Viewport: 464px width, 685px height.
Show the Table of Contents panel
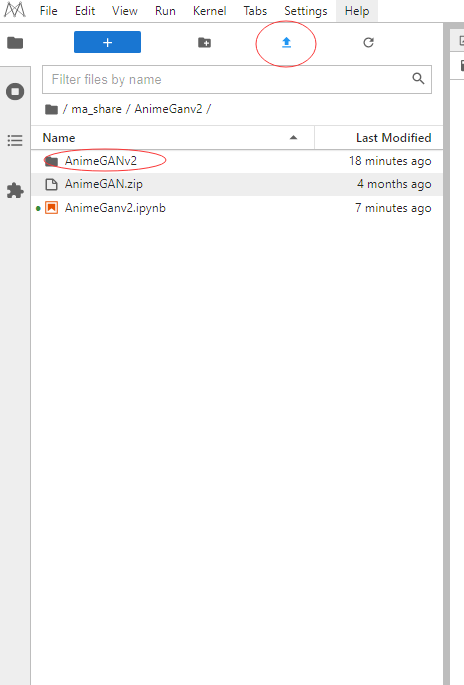(15, 141)
